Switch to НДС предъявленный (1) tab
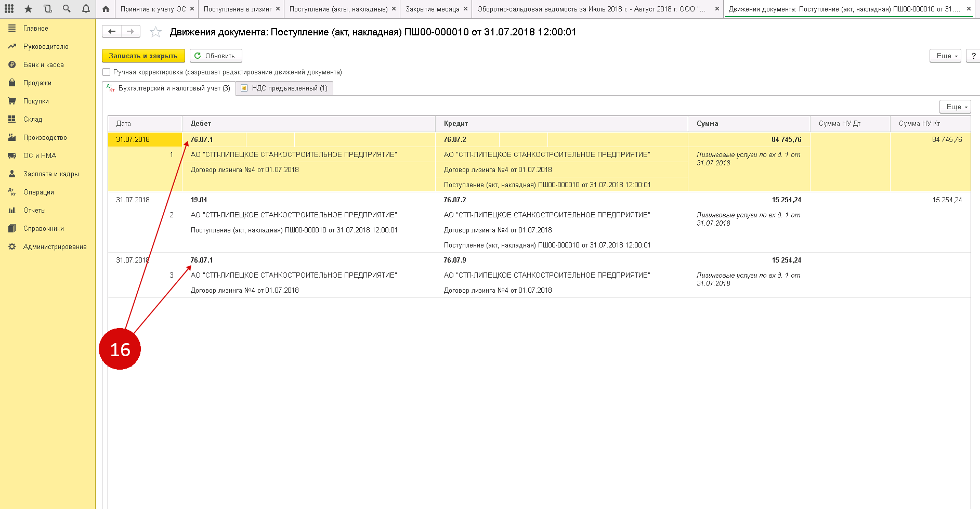This screenshot has height=509, width=980. pos(284,88)
